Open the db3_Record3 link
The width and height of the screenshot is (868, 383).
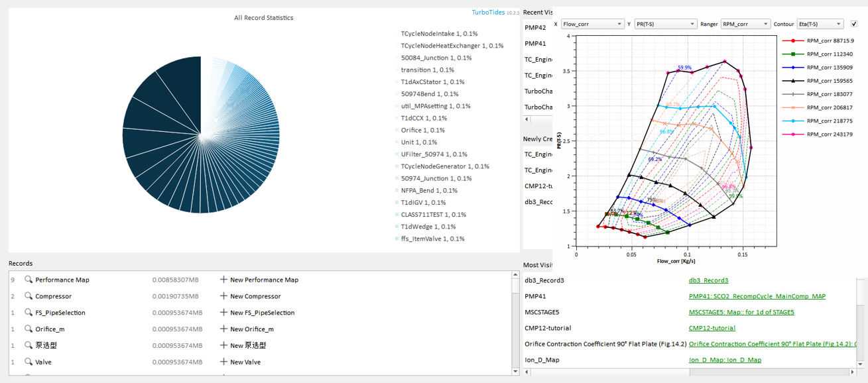click(x=708, y=280)
